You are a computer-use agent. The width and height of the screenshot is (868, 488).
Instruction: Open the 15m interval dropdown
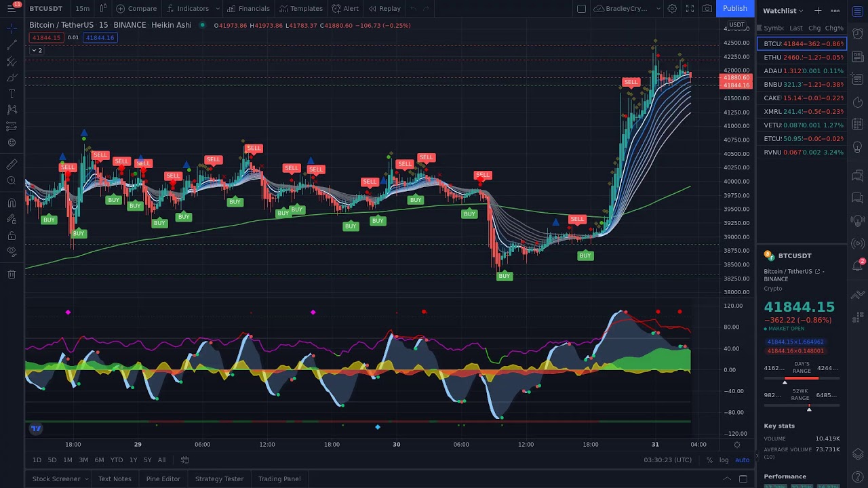click(x=82, y=8)
